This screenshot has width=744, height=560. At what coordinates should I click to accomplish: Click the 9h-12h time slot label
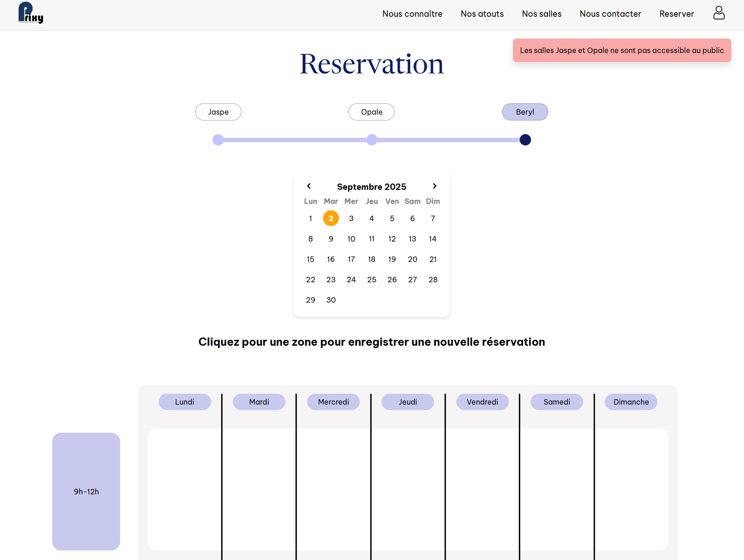(x=86, y=492)
